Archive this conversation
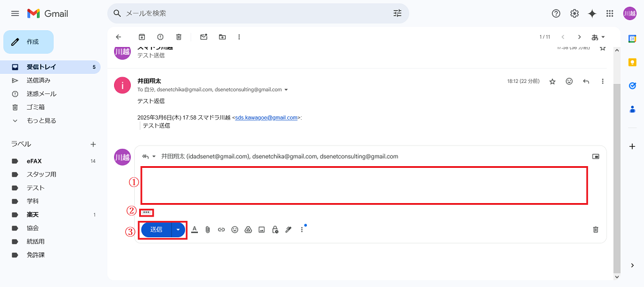 tap(142, 37)
